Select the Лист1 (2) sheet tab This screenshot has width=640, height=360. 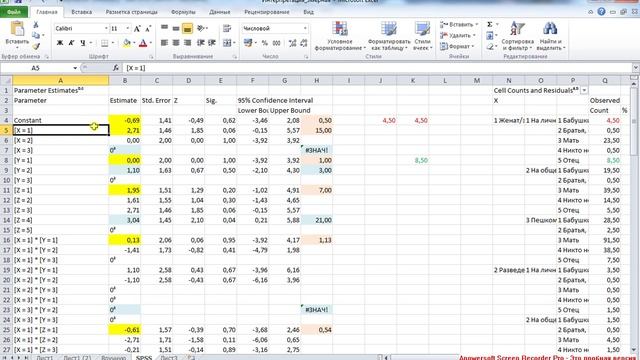tap(77, 358)
